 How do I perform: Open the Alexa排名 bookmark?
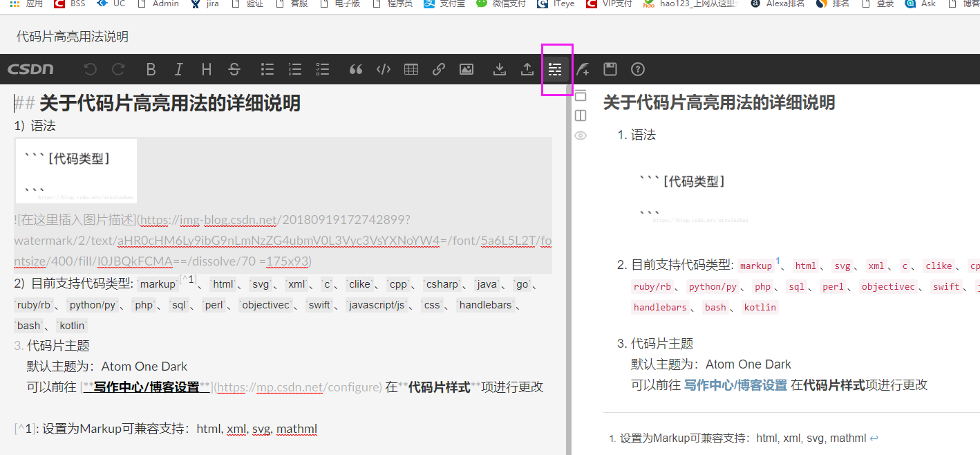pyautogui.click(x=777, y=4)
